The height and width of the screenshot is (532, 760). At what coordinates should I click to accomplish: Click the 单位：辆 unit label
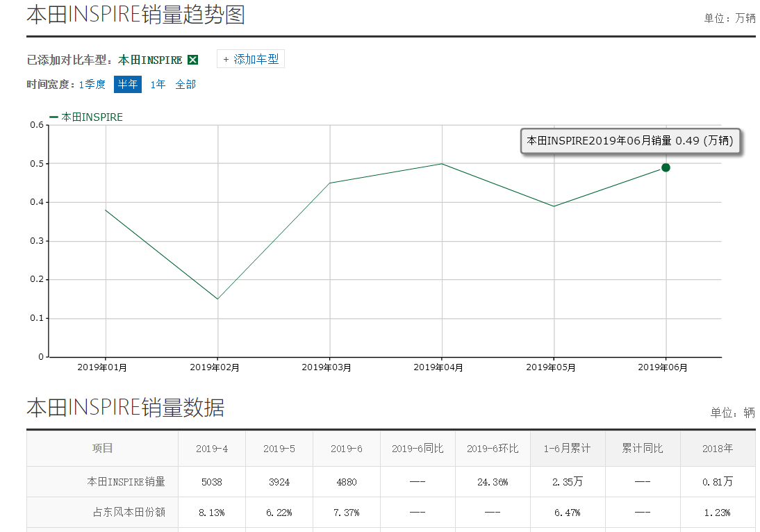[732, 413]
